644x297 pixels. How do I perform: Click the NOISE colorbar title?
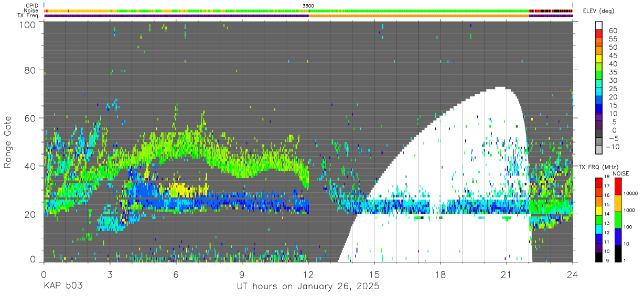pyautogui.click(x=620, y=173)
